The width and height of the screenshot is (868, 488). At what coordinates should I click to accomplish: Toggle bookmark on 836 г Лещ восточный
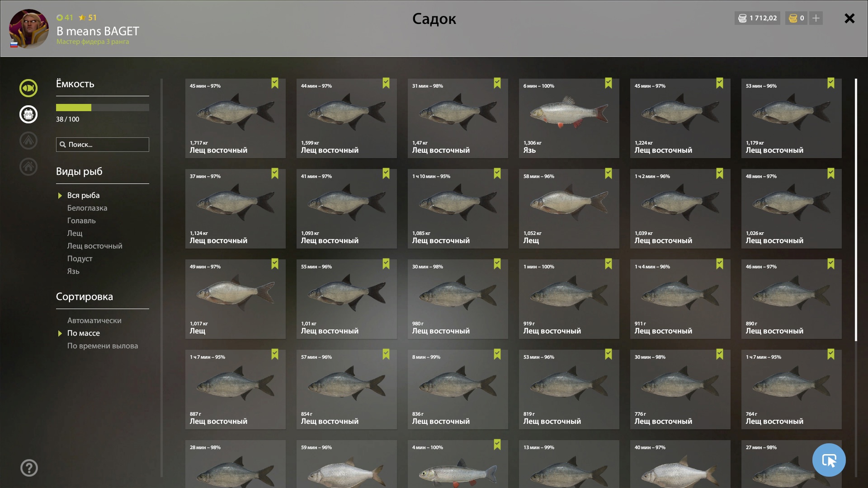[497, 354]
